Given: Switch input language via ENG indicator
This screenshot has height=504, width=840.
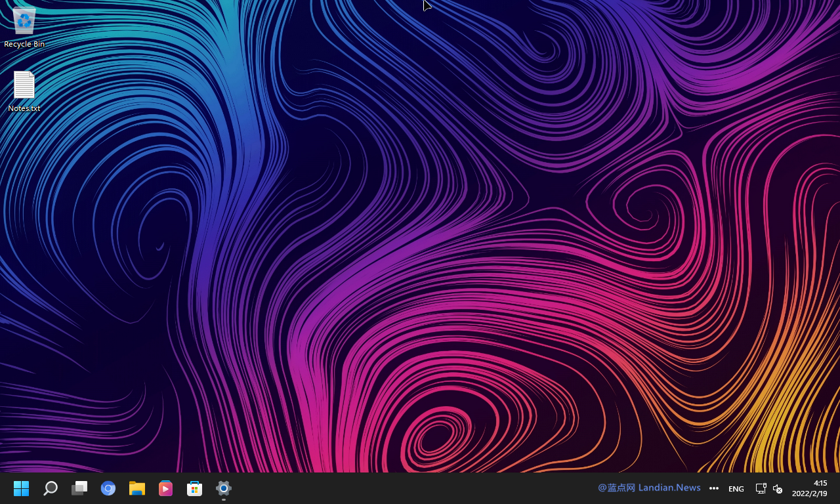Looking at the screenshot, I should tap(736, 489).
